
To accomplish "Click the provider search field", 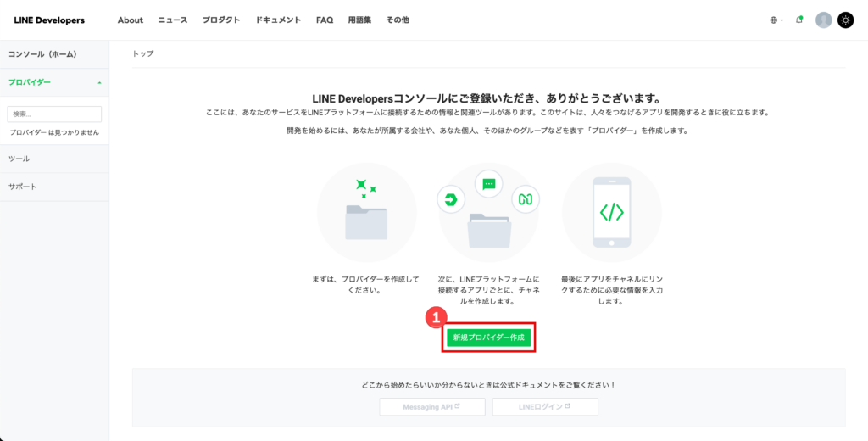I will (54, 114).
